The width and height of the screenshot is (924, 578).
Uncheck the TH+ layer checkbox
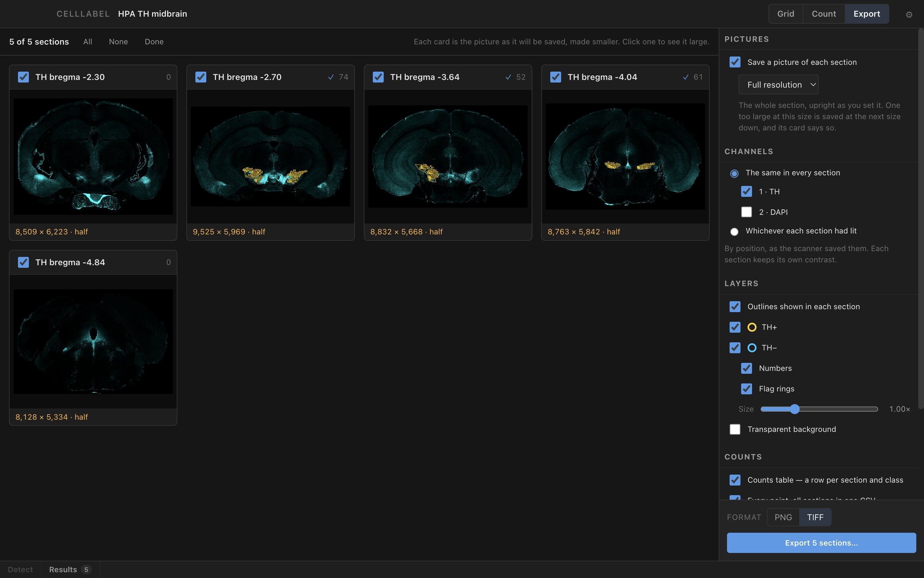tap(735, 327)
